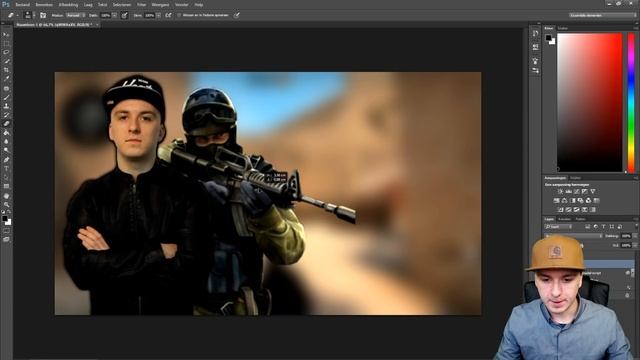The width and height of the screenshot is (640, 360).
Task: Switch to the Kanalen tab
Action: 564,219
